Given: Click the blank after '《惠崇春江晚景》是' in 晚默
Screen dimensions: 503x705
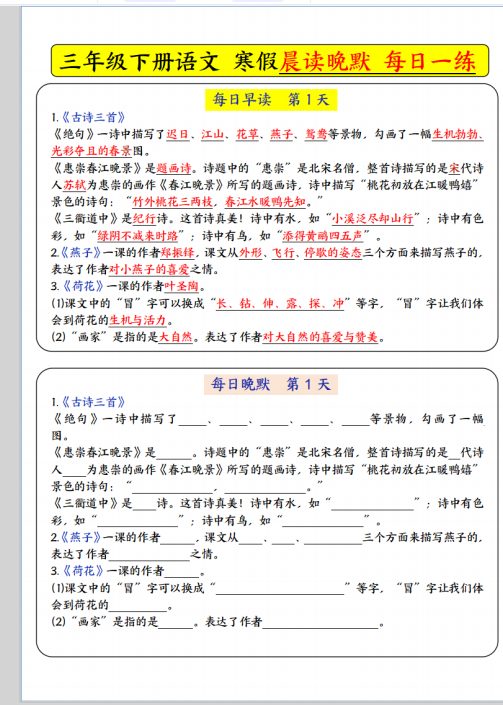Looking at the screenshot, I should pos(174,453).
